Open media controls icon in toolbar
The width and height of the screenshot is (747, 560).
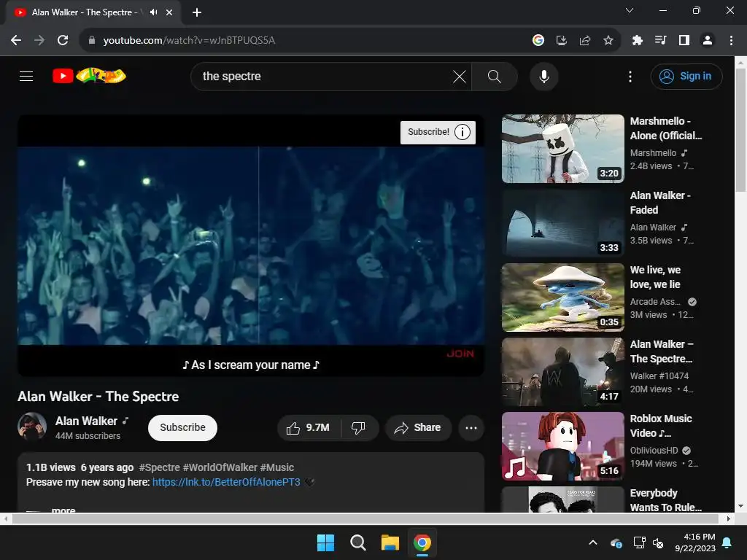[x=661, y=41]
